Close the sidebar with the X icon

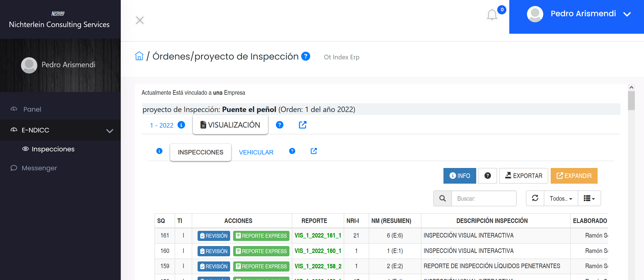point(140,20)
